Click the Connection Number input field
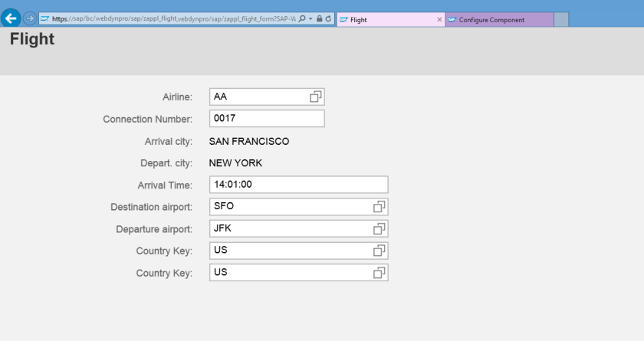 point(267,119)
